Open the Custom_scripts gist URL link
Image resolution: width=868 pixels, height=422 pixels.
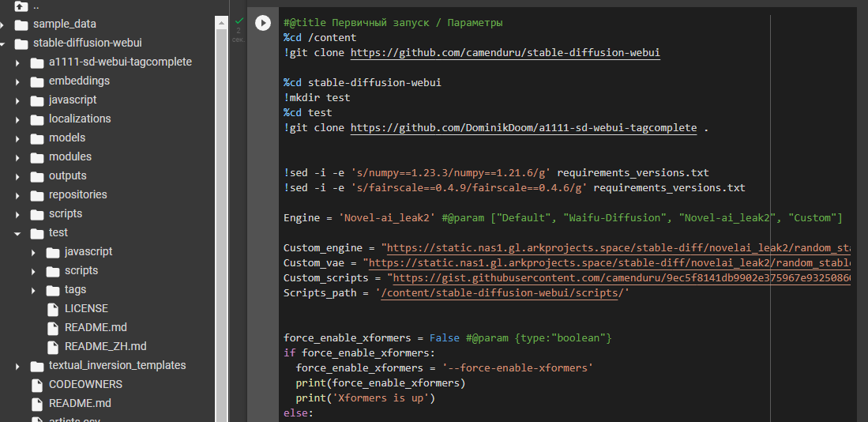click(x=621, y=278)
